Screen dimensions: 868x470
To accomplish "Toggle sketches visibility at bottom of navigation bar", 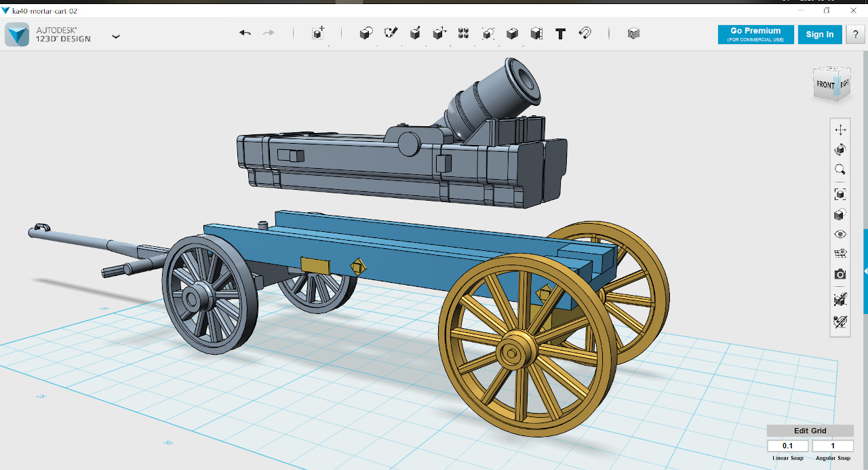I will click(x=840, y=321).
